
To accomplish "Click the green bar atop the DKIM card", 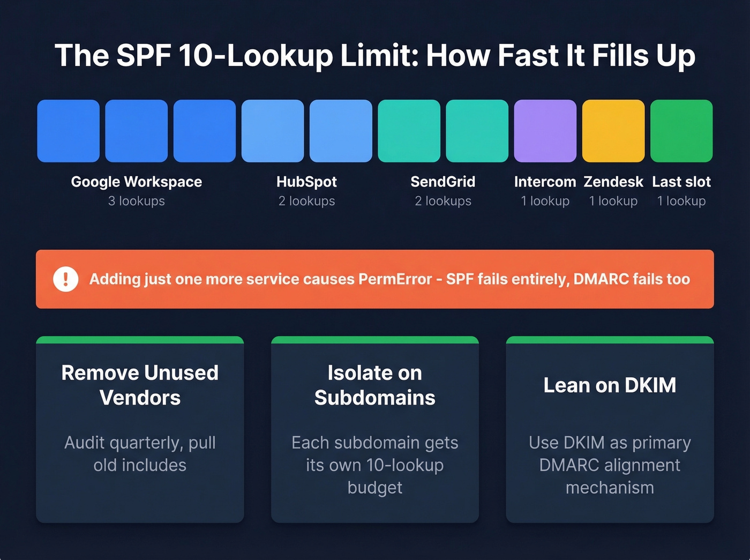I will pyautogui.click(x=610, y=340).
